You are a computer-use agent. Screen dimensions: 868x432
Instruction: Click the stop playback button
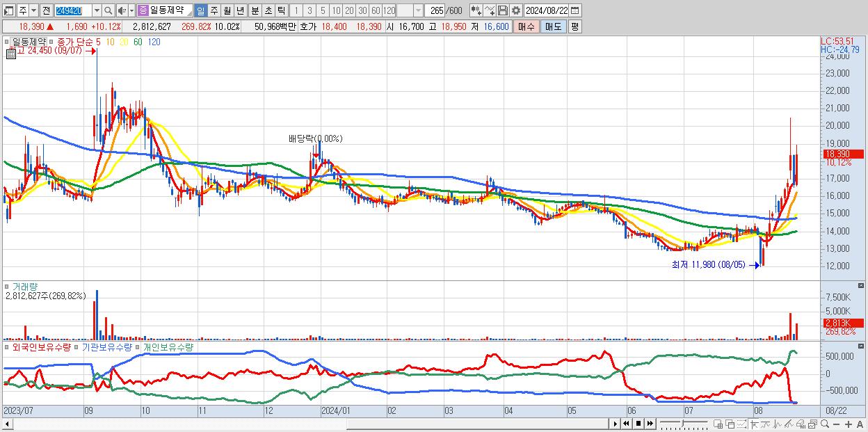(638, 424)
